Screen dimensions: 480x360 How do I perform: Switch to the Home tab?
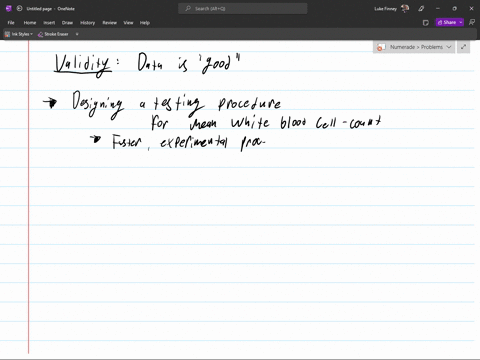30,23
